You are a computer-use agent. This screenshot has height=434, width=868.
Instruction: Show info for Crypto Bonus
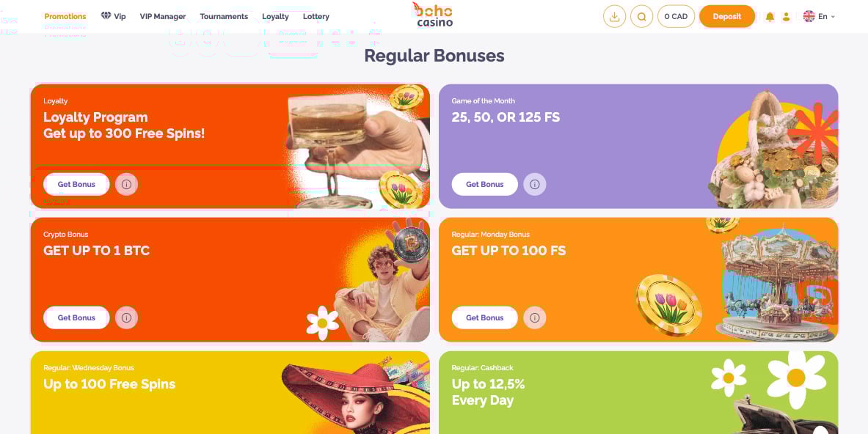126,318
